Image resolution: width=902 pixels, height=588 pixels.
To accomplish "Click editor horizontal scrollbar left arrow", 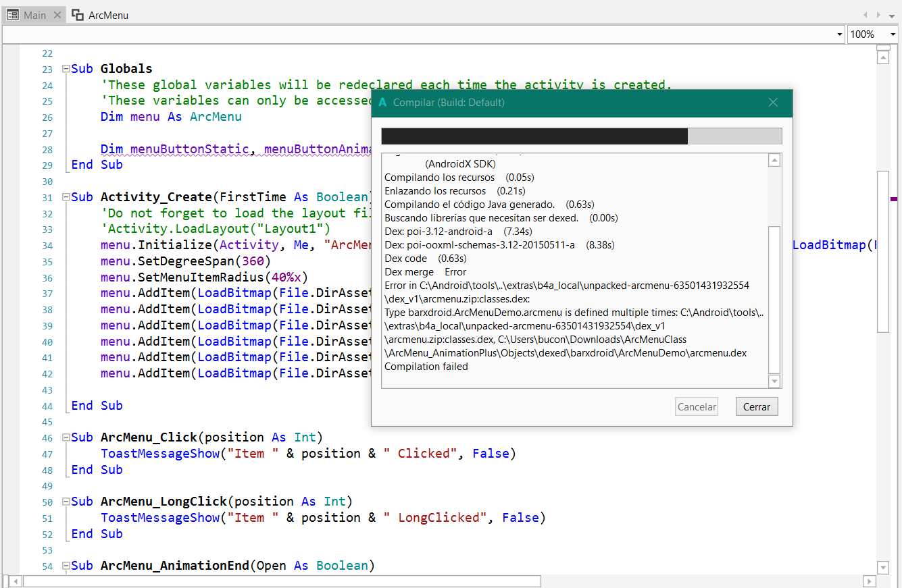I will (16, 581).
